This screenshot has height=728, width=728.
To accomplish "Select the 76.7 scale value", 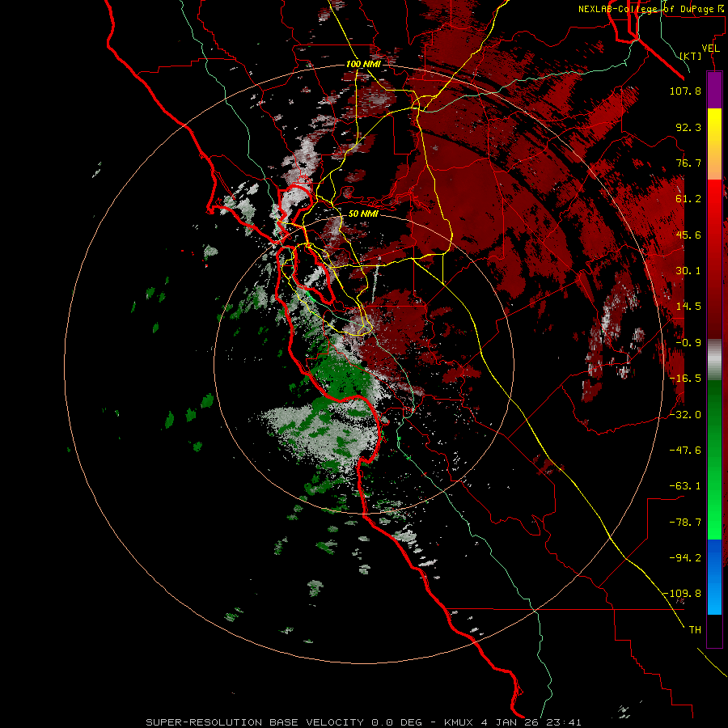I will [688, 163].
